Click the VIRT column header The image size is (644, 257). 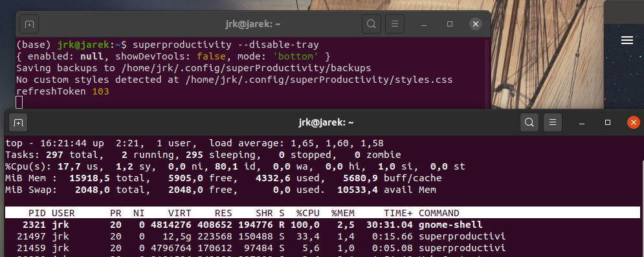[x=179, y=213]
